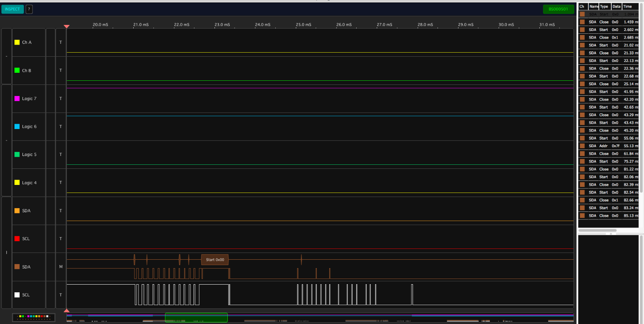644x324 pixels.
Task: Select the Logic 7 channel label
Action: (29, 98)
